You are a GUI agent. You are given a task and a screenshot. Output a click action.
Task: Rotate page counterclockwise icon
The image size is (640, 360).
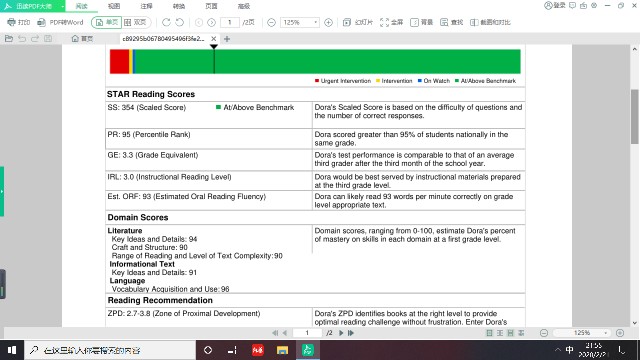(x=180, y=22)
